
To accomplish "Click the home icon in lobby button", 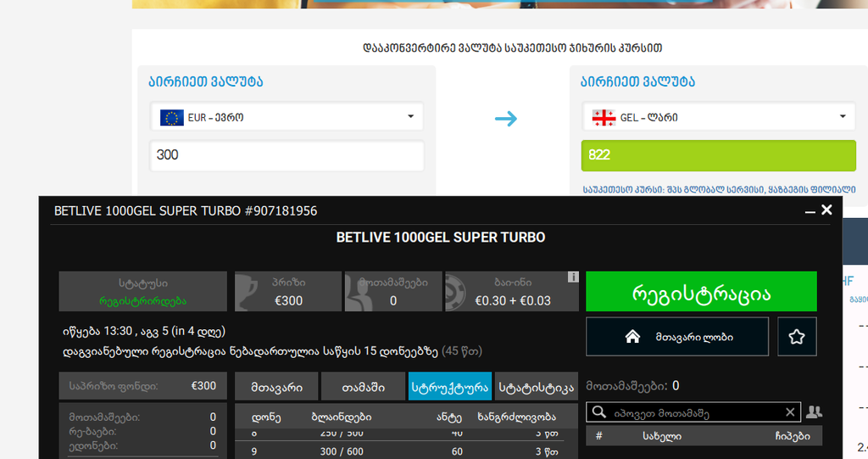I will [x=632, y=337].
